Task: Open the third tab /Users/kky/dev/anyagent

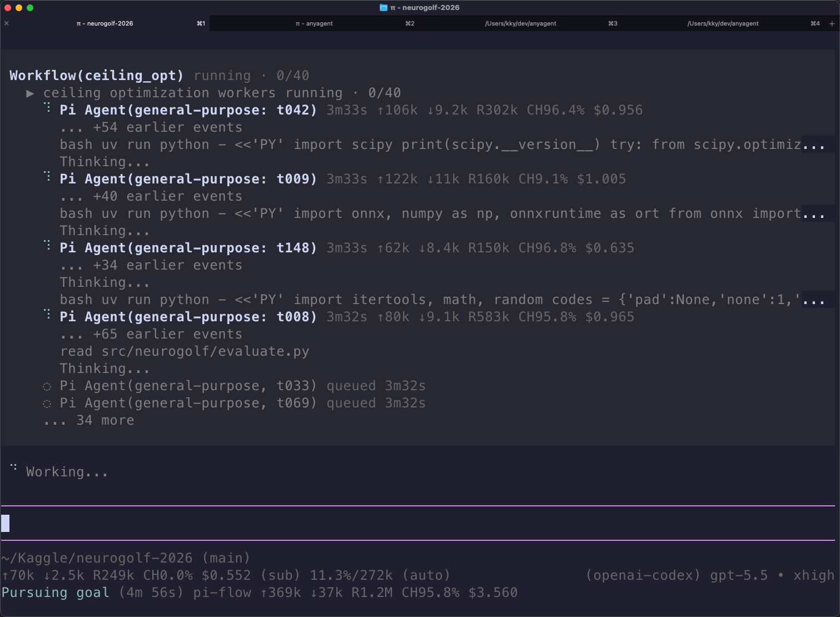Action: click(x=520, y=23)
